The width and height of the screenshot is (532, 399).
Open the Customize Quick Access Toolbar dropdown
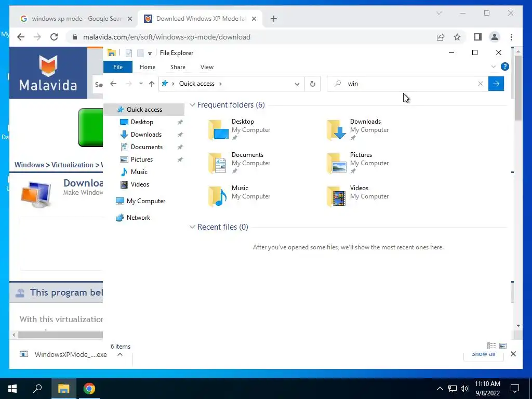[150, 54]
